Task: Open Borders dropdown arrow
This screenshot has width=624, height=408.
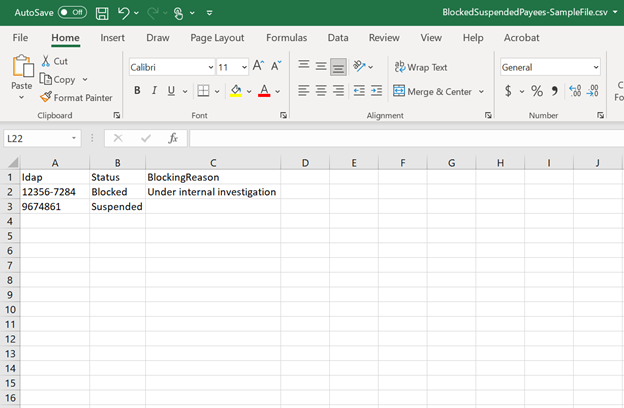Action: [x=217, y=92]
